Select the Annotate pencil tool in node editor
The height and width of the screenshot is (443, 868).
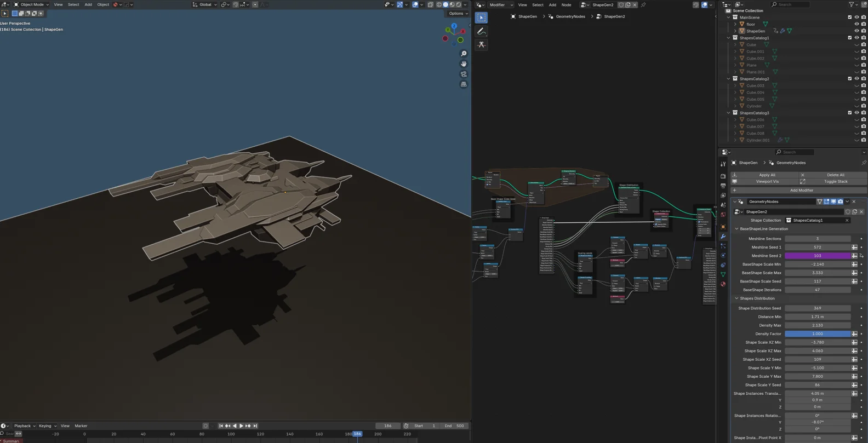481,31
